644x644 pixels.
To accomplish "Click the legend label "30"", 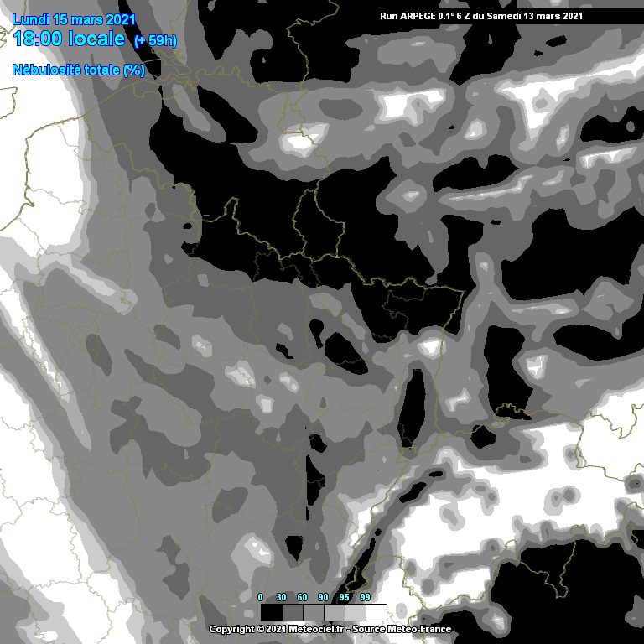I will [x=281, y=597].
